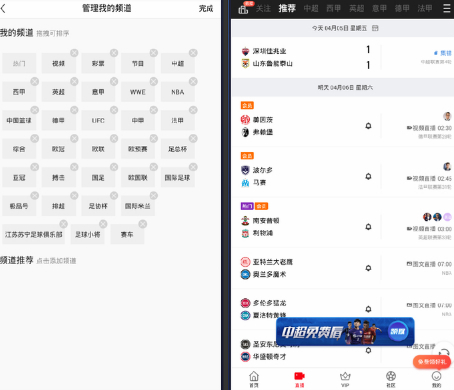Remove the 视频 channel via its X
This screenshot has height=390, width=454.
click(74, 53)
